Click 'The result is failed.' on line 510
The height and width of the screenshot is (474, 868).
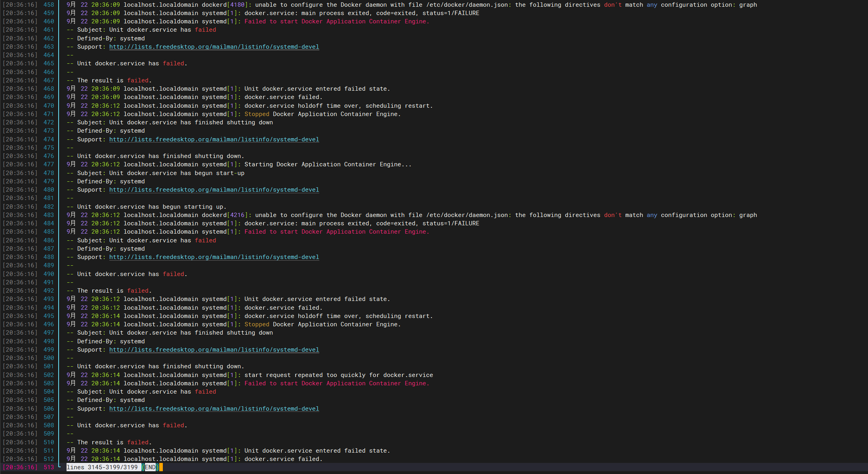pyautogui.click(x=114, y=442)
